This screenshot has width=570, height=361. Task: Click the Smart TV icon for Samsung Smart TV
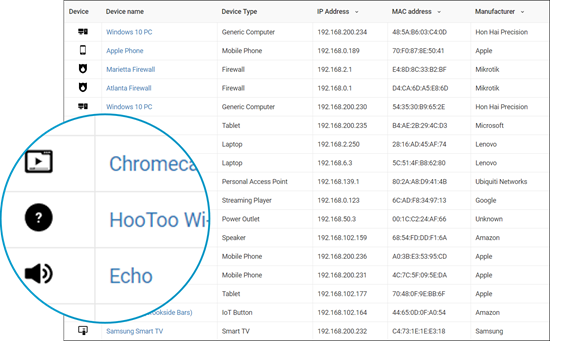[x=83, y=330]
